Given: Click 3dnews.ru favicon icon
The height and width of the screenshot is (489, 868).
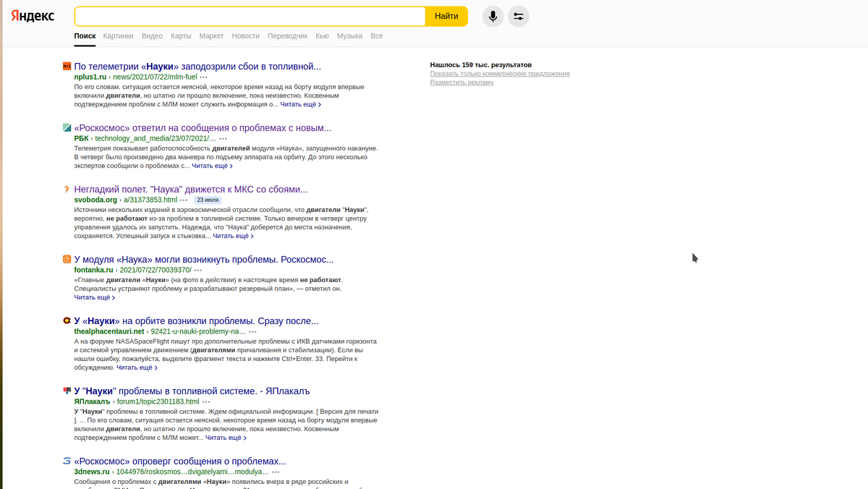Looking at the screenshot, I should [67, 462].
